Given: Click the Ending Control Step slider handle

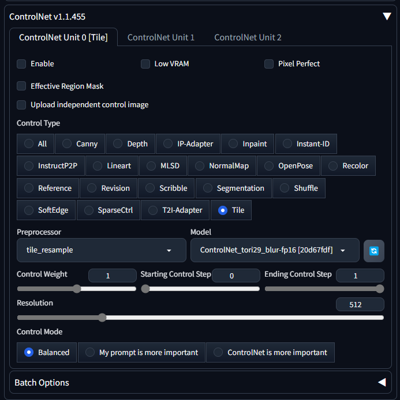Looking at the screenshot, I should 380,289.
